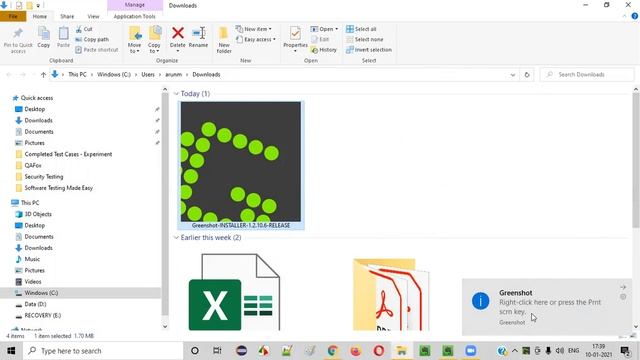Click Select none
This screenshot has height=360, width=640.
(364, 40)
